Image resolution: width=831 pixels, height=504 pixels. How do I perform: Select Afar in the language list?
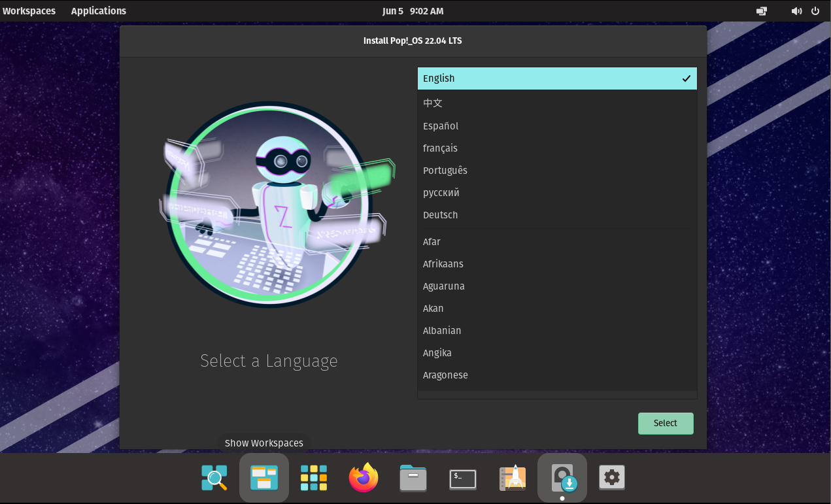pyautogui.click(x=557, y=242)
